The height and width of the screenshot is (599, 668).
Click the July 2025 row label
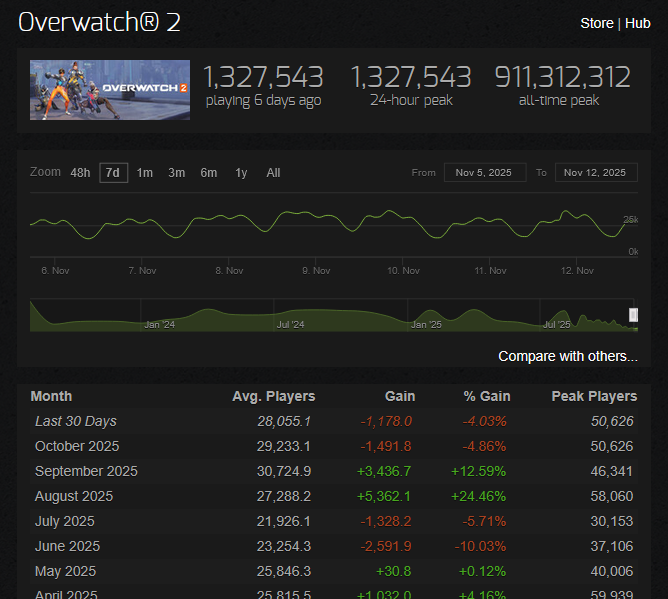64,521
